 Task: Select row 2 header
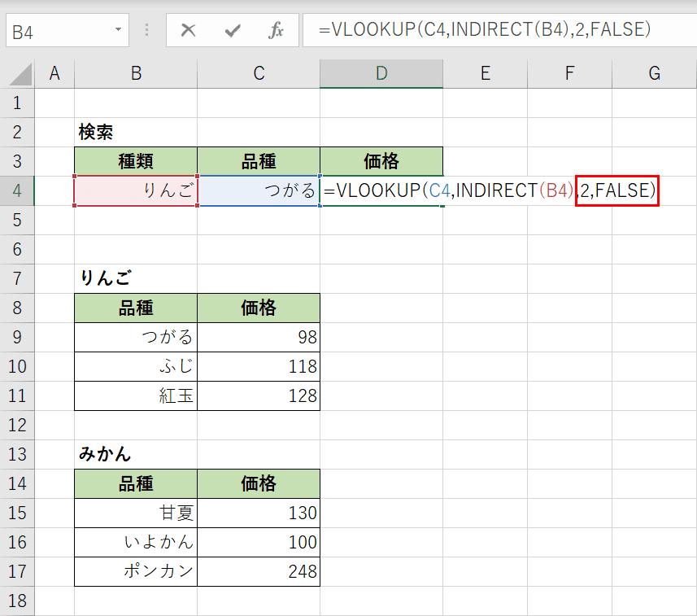(17, 132)
